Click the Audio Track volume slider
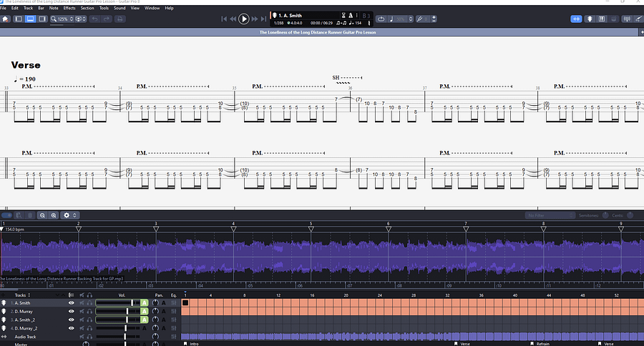The image size is (644, 346). tap(118, 337)
